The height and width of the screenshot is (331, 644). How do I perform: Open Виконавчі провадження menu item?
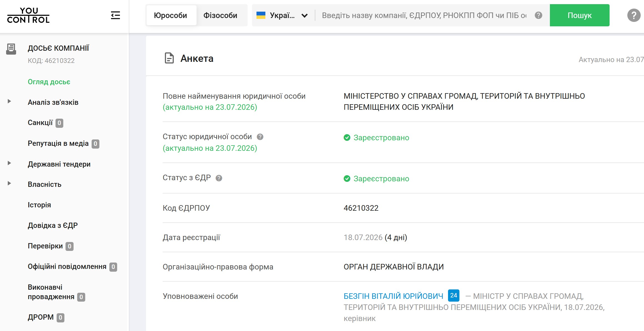[51, 292]
